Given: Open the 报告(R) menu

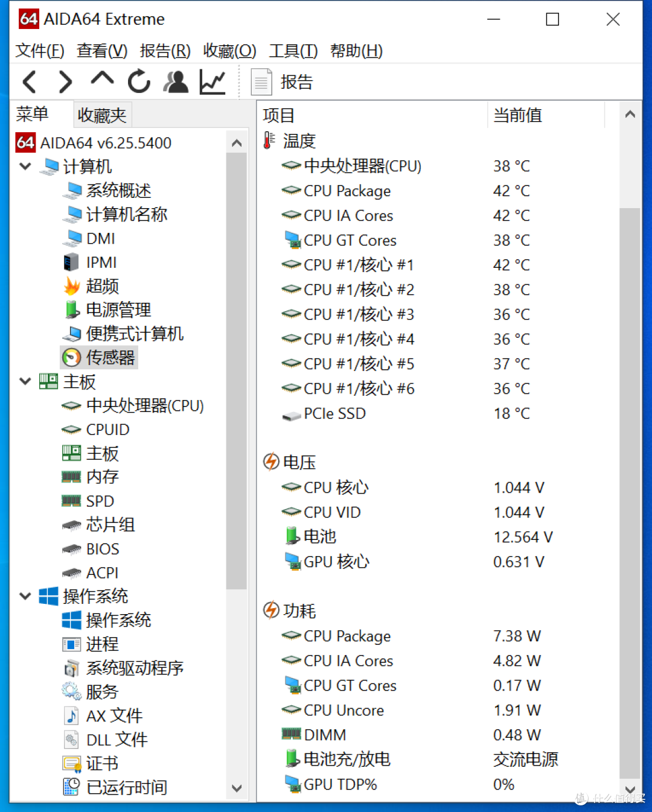Looking at the screenshot, I should coord(165,51).
